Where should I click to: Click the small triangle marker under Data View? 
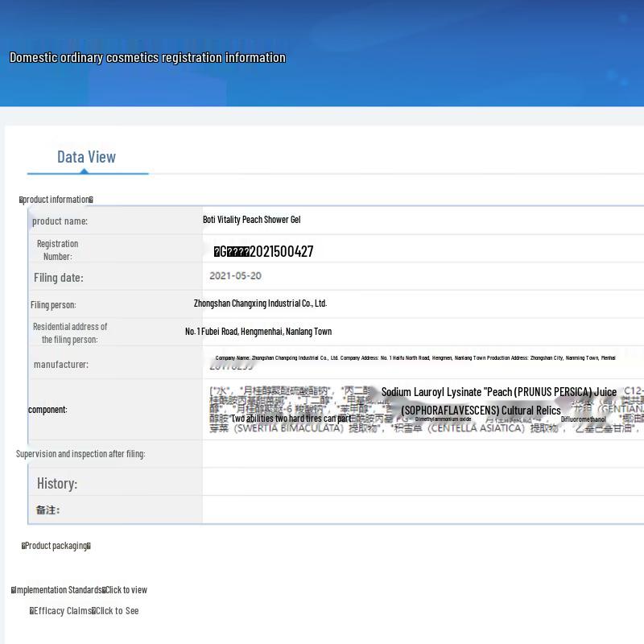[85, 171]
